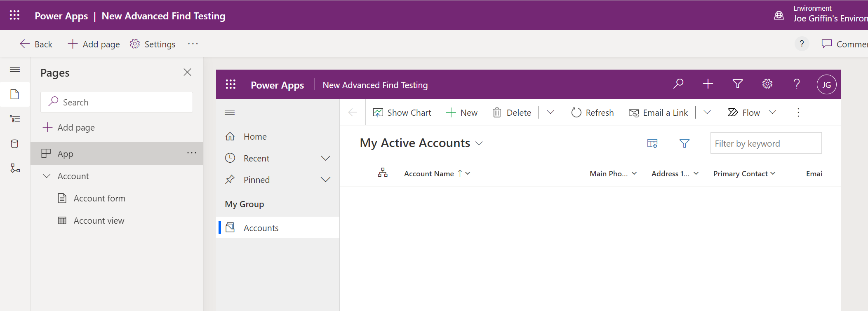The image size is (868, 311).
Task: Open advanced filter funnel in preview header
Action: (x=738, y=84)
